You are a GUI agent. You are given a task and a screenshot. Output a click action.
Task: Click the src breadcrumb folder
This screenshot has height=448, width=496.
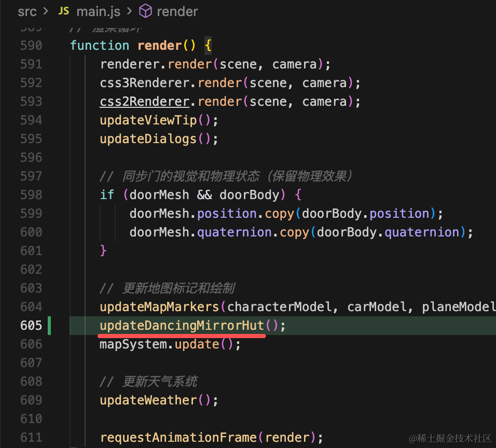[x=27, y=12]
